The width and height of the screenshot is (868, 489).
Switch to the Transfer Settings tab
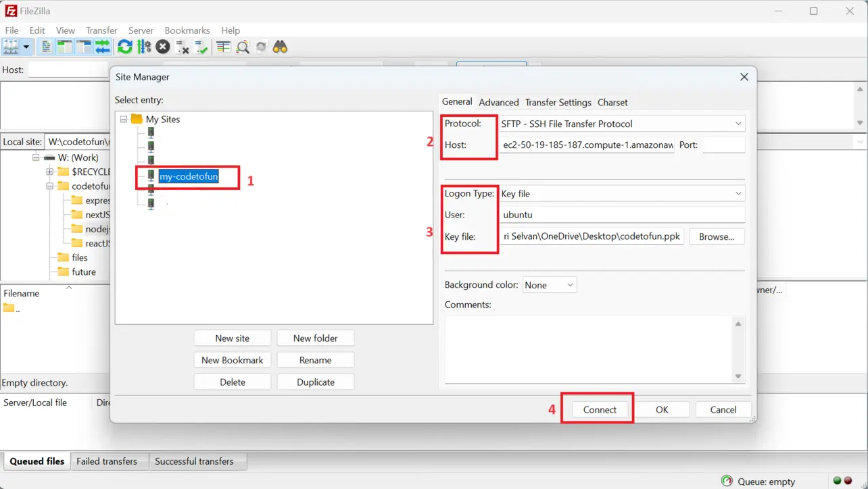(x=558, y=102)
